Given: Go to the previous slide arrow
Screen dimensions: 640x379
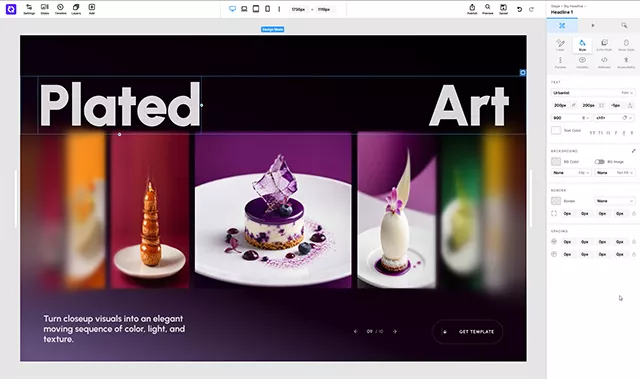Looking at the screenshot, I should pyautogui.click(x=356, y=331).
